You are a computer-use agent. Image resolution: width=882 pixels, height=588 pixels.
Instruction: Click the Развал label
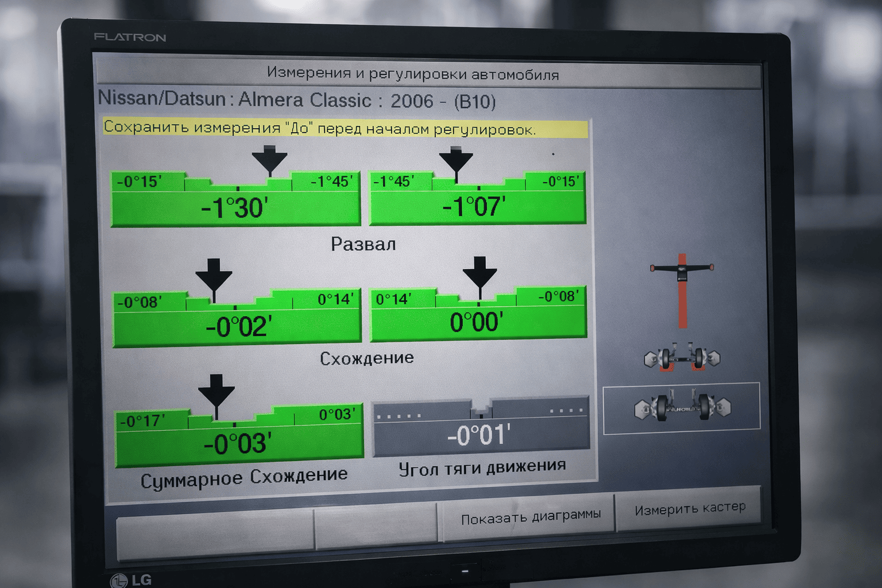pyautogui.click(x=363, y=245)
